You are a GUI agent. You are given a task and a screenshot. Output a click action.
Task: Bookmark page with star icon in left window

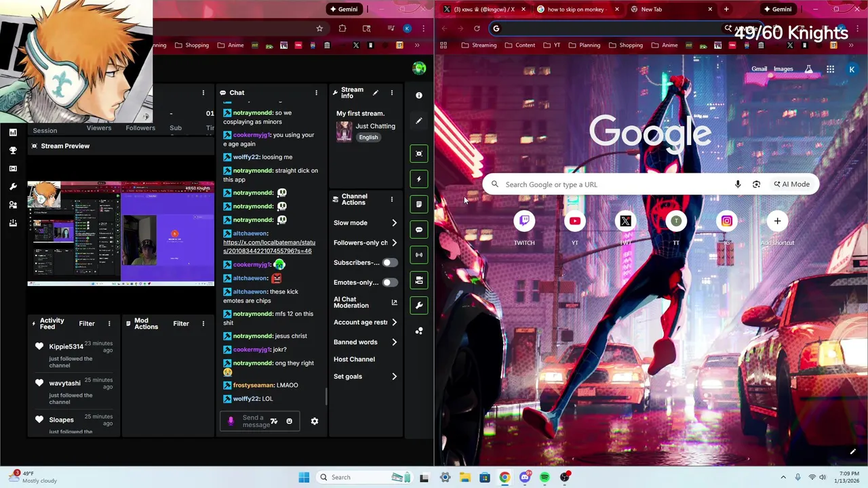319,28
